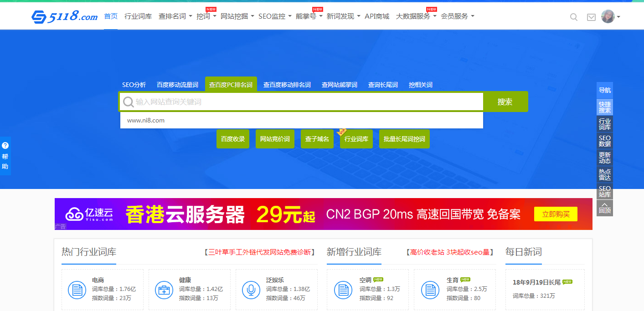Open the 帮助 help side tab
Screen dimensions: 644x311
pyautogui.click(x=5, y=156)
